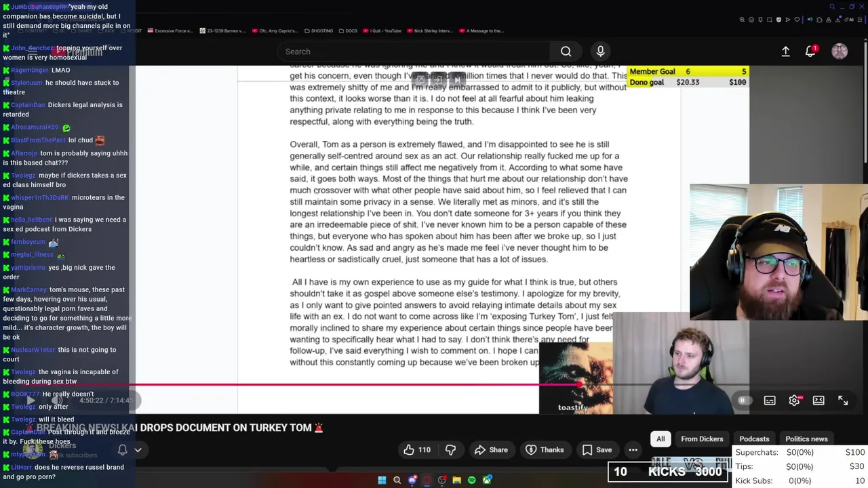Click username LitHorr in chat
This screenshot has height=488, width=868.
pyautogui.click(x=21, y=467)
